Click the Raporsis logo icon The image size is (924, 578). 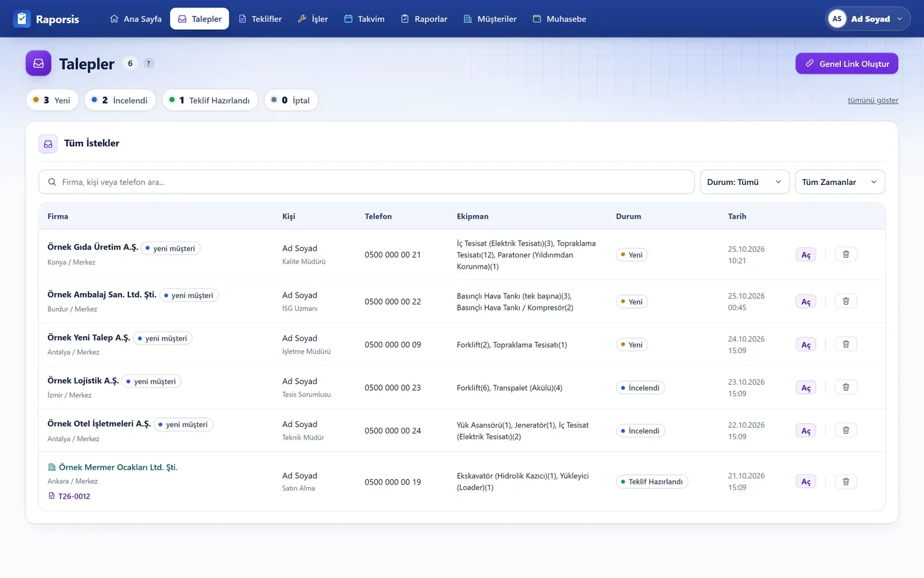coord(22,19)
